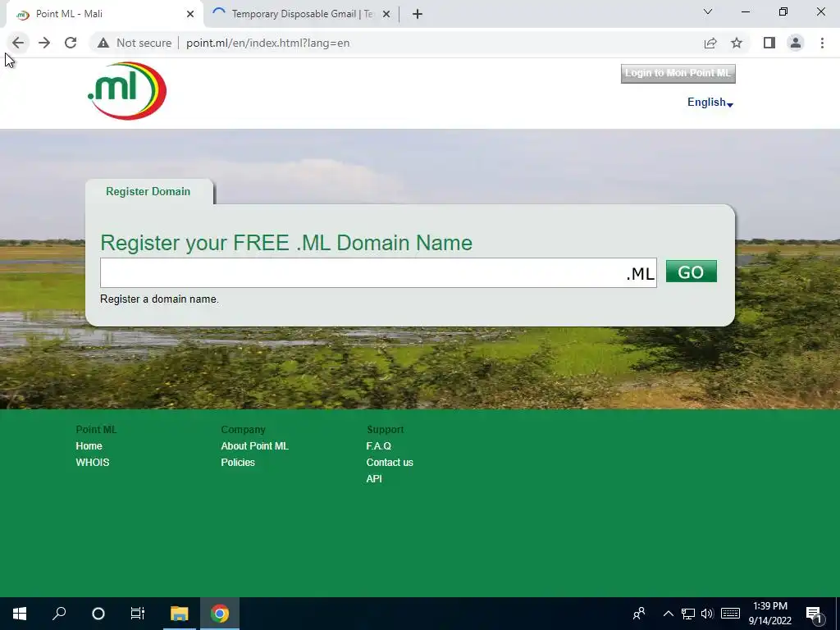The width and height of the screenshot is (840, 630).
Task: Click the 'Support' footer heading
Action: (386, 430)
